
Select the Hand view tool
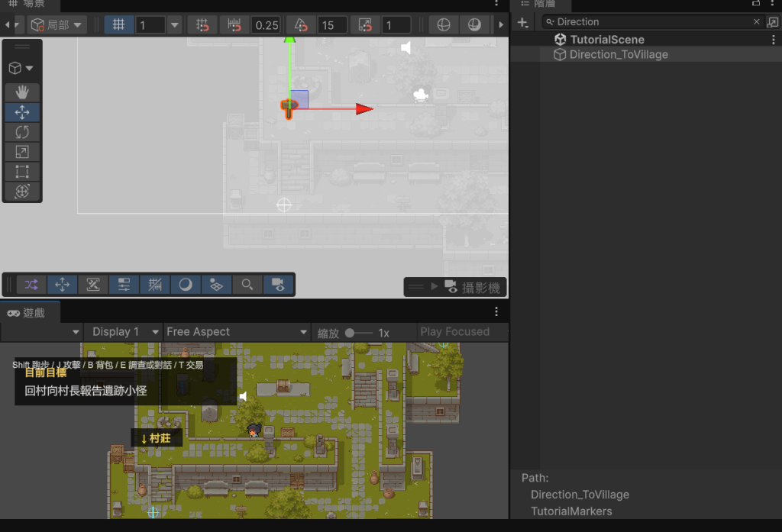(22, 92)
